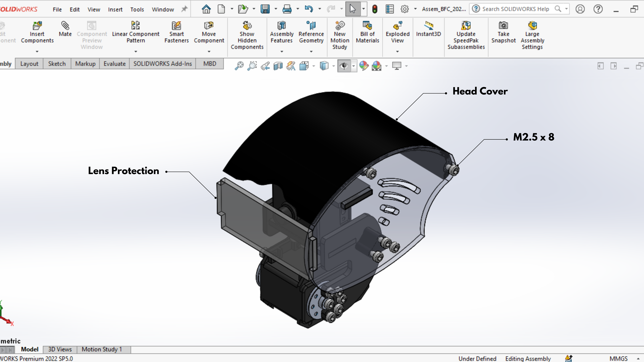Viewport: 644px width, 362px height.
Task: Open Edit Appearance color ball
Action: (x=364, y=66)
